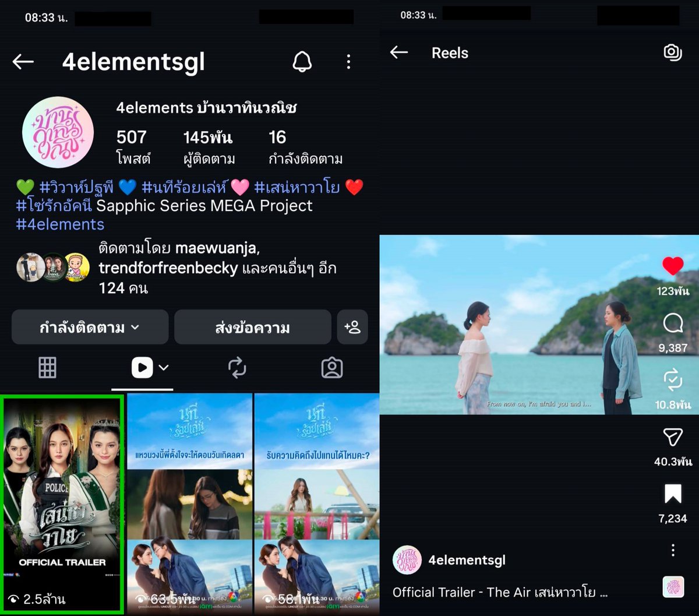Open the profile three-dot options menu
The height and width of the screenshot is (616, 699).
(348, 62)
